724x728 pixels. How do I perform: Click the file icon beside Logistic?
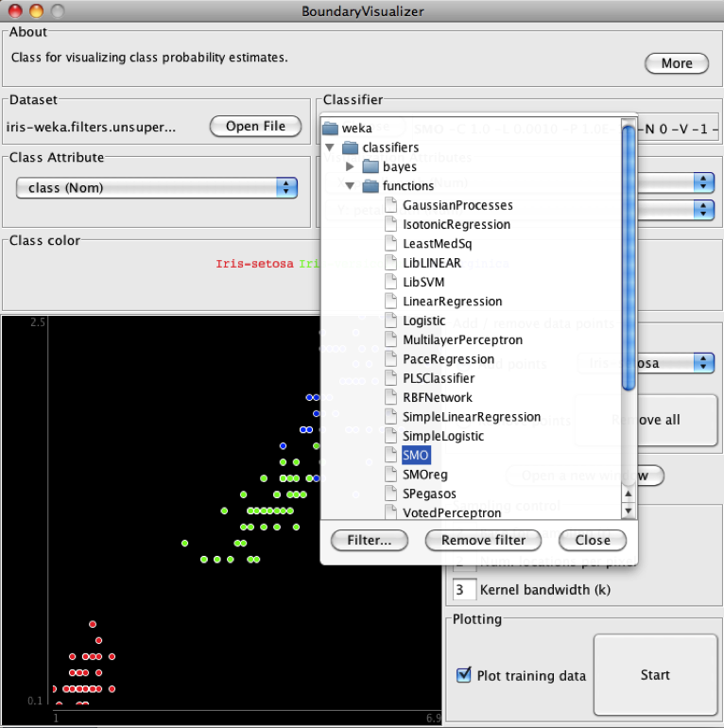pyautogui.click(x=392, y=321)
